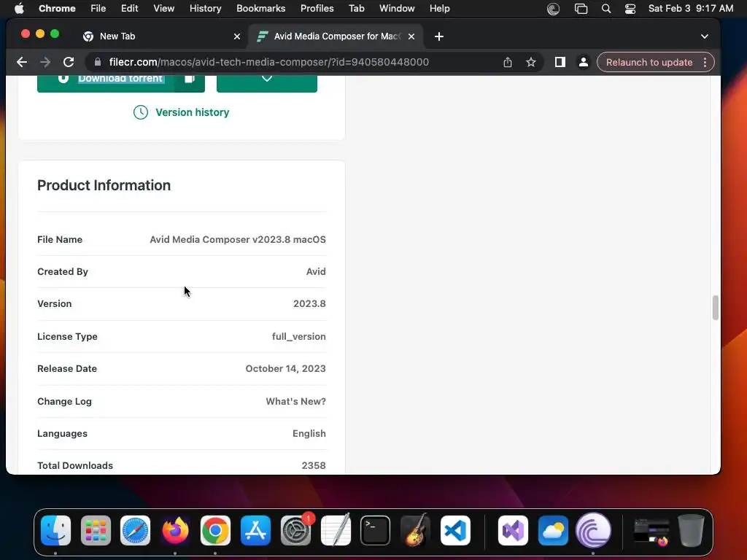This screenshot has width=747, height=560.
Task: Open the View menu
Action: click(x=163, y=9)
